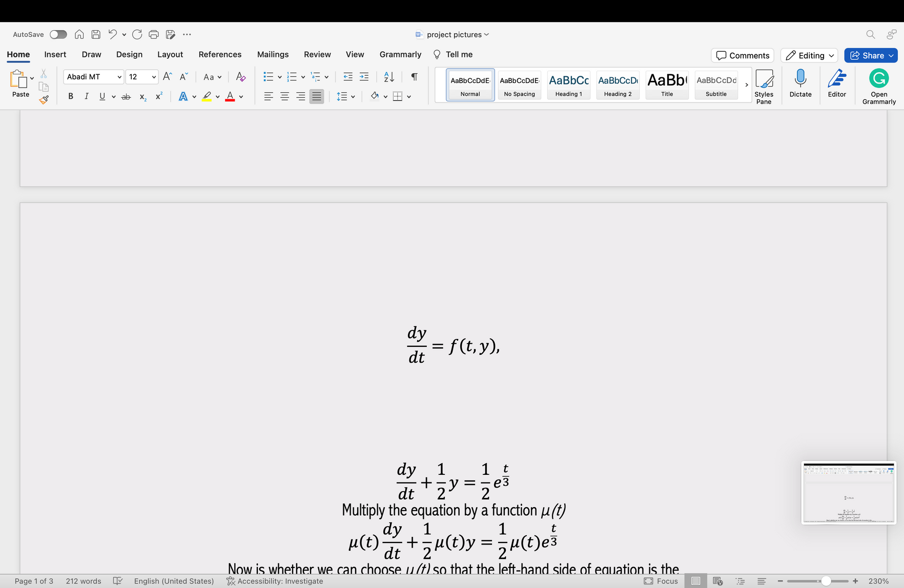Toggle the AutoSave switch
Screen dimensions: 904x588
click(58, 34)
